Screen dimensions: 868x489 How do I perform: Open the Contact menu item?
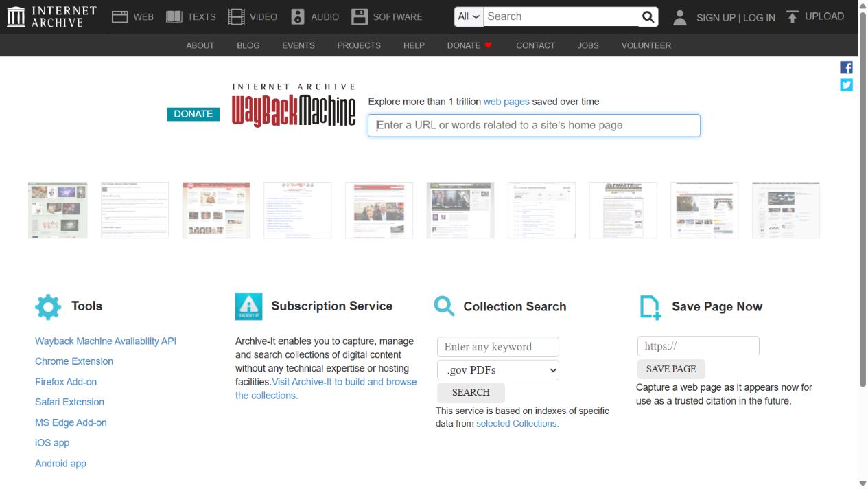point(535,45)
